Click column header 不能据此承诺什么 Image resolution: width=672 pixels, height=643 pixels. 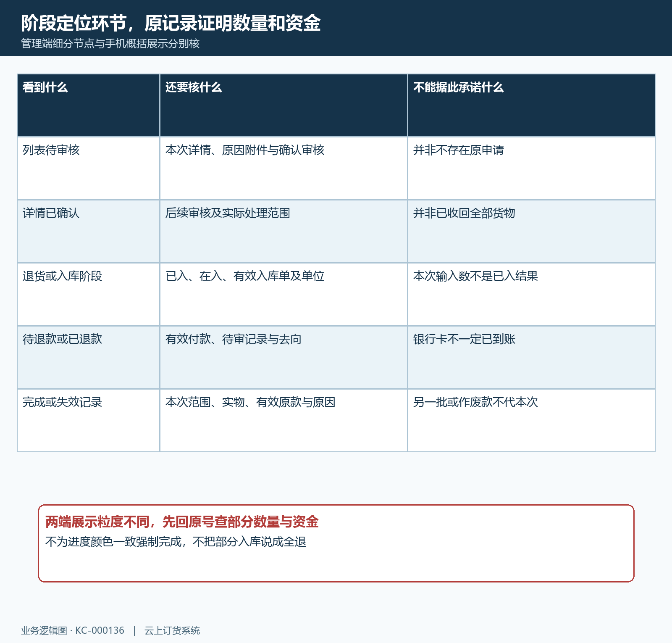[531, 105]
